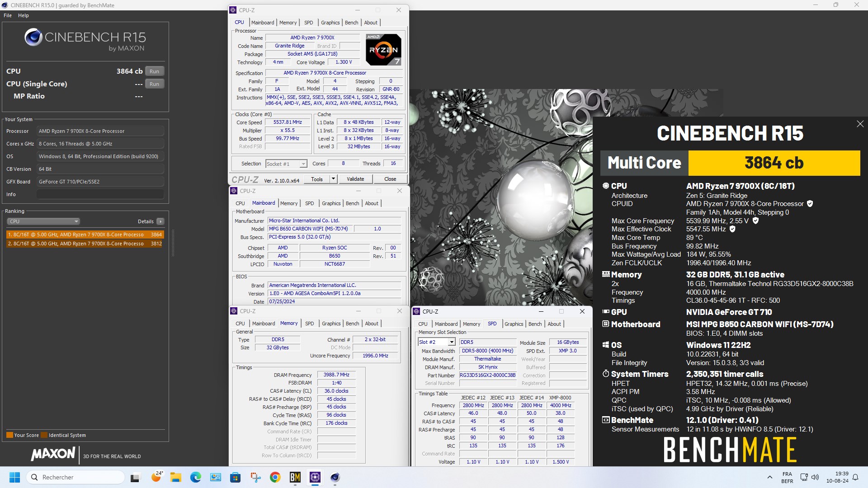Switch to CPU-Z via its taskbar icon

click(x=315, y=477)
